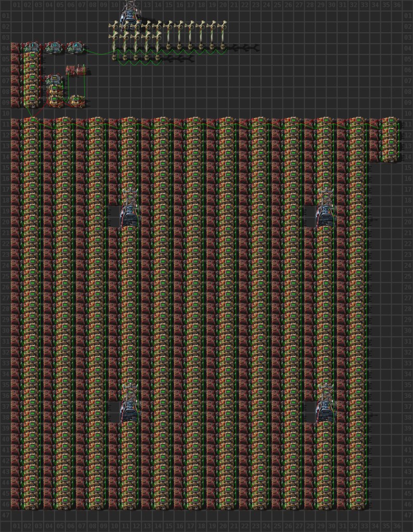The image size is (413, 532).
Task: Select the constant combinator at column 07, row 06
Action: (82, 70)
